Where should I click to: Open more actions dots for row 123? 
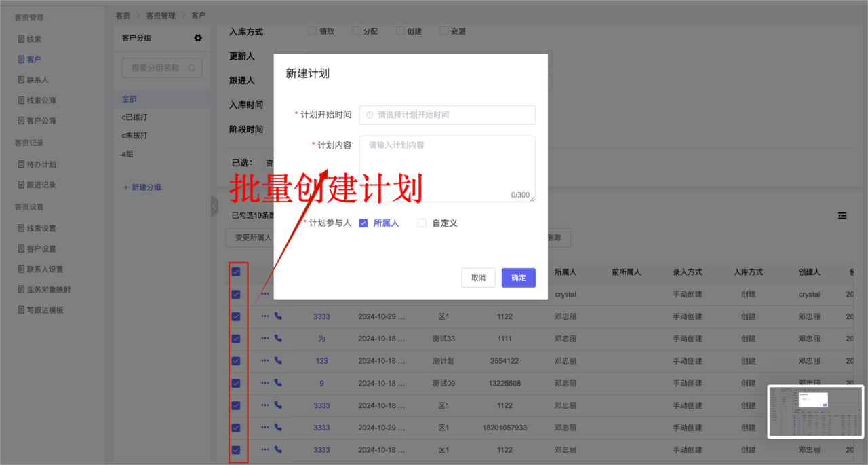point(265,361)
